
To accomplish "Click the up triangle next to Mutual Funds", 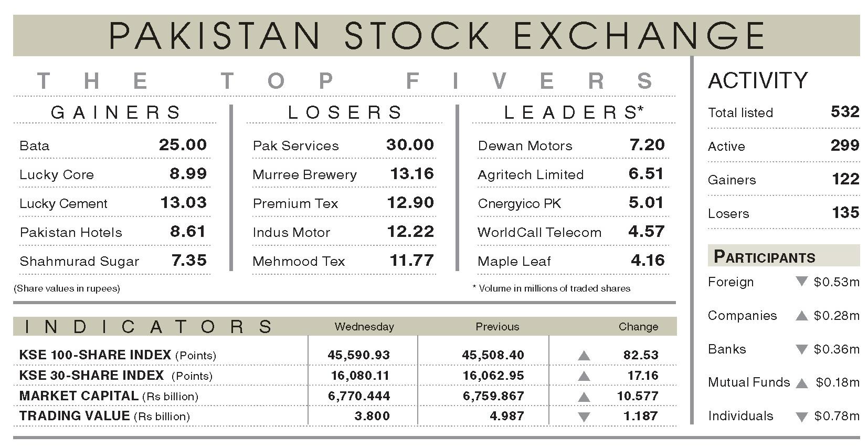I will [801, 383].
